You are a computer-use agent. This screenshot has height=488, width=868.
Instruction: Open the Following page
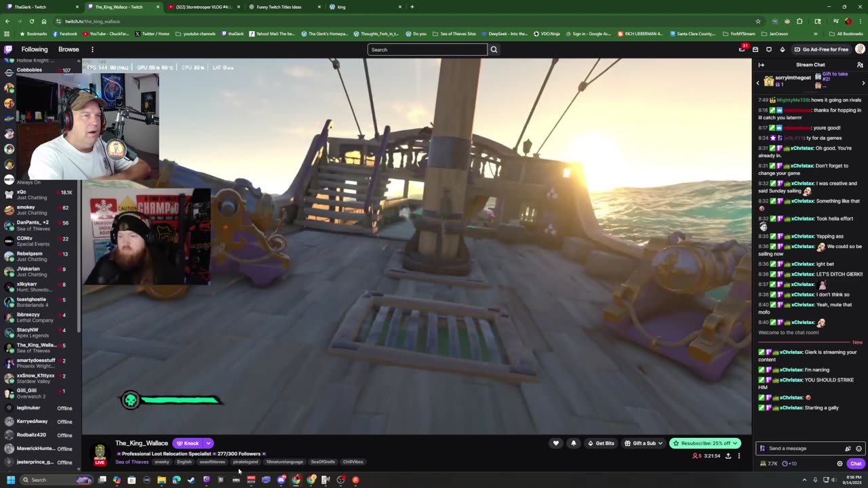pyautogui.click(x=35, y=49)
